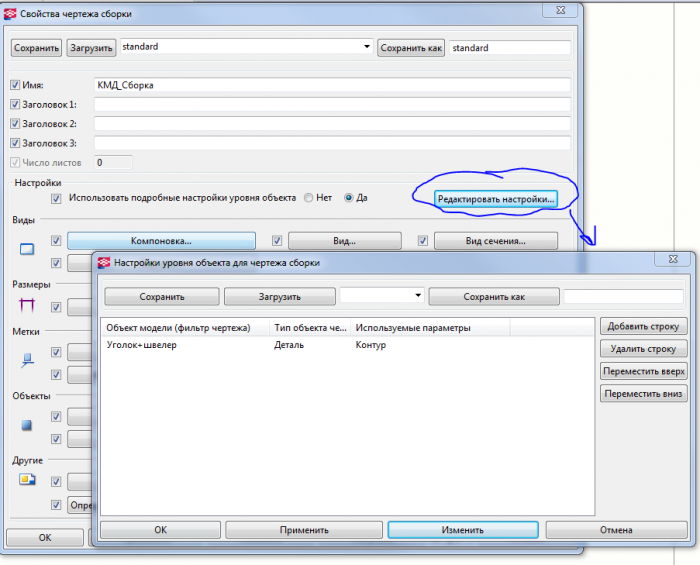
Task: Click the Tekla logo in Свойства чертежа сборки title
Action: point(10,14)
